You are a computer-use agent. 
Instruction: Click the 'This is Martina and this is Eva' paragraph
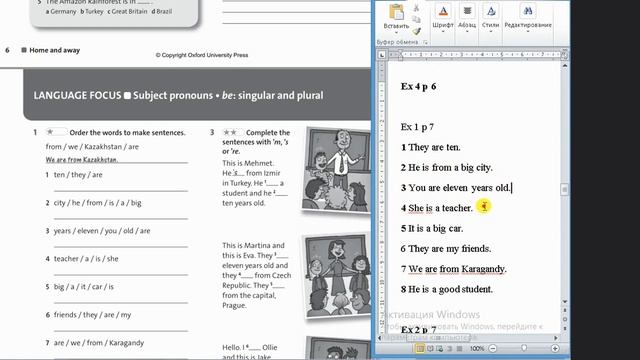coord(257,276)
